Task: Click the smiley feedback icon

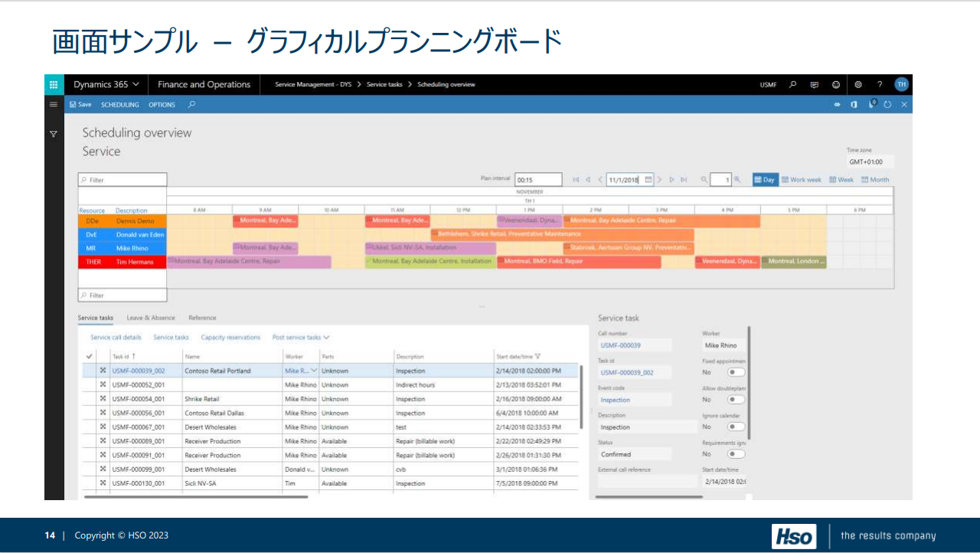Action: click(836, 84)
